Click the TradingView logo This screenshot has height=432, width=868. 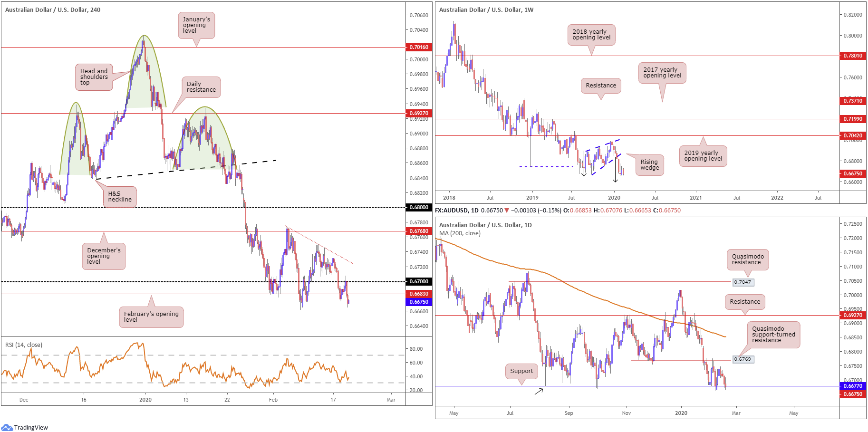tap(25, 427)
